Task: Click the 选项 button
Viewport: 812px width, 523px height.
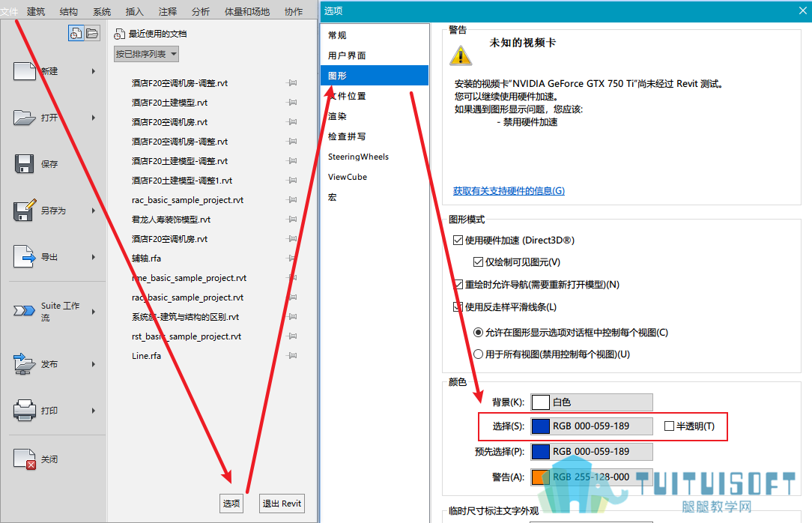Action: 231,504
